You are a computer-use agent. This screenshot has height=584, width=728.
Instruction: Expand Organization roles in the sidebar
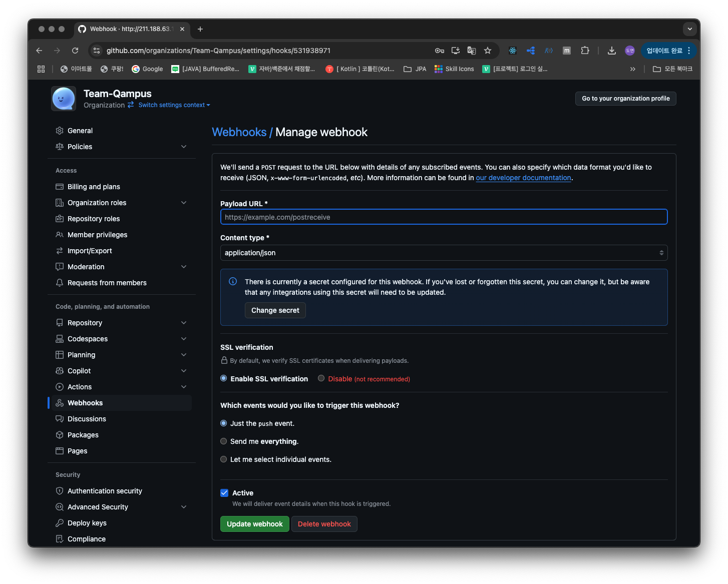(184, 203)
